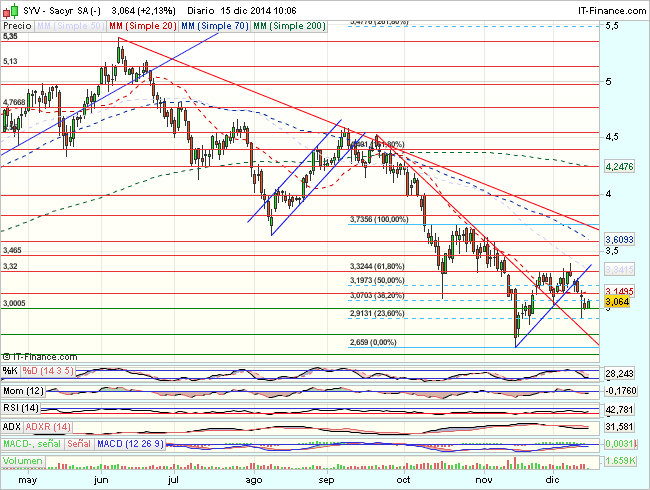
Task: Click the 28,243 stochastic value
Action: click(x=619, y=374)
